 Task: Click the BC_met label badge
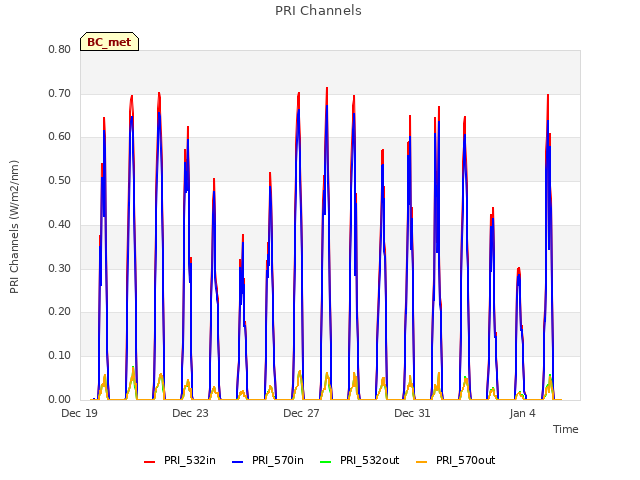pyautogui.click(x=109, y=42)
